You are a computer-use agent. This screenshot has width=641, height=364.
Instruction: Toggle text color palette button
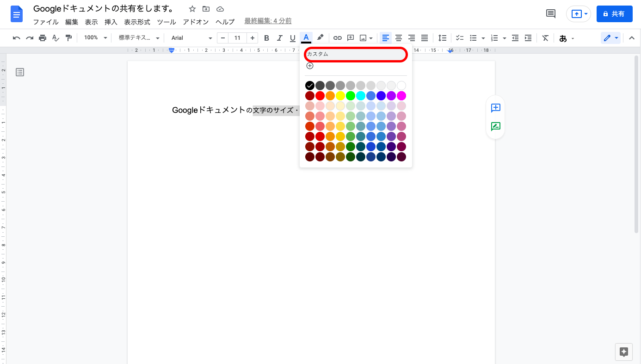tap(306, 38)
